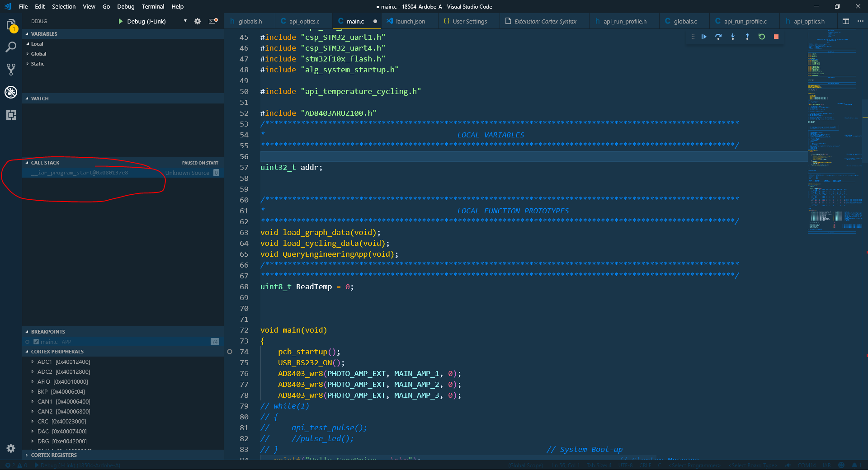This screenshot has width=868, height=470.
Task: Click the Step Over debug button
Action: pos(718,37)
